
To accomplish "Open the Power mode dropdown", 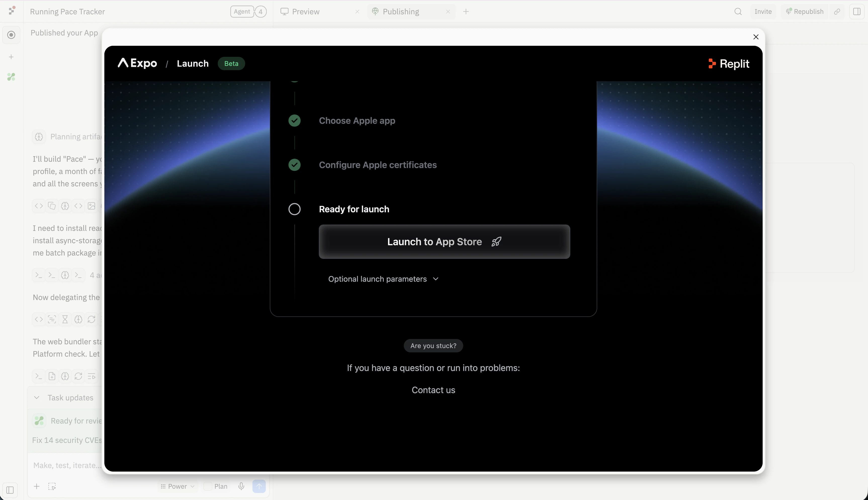I will point(178,487).
